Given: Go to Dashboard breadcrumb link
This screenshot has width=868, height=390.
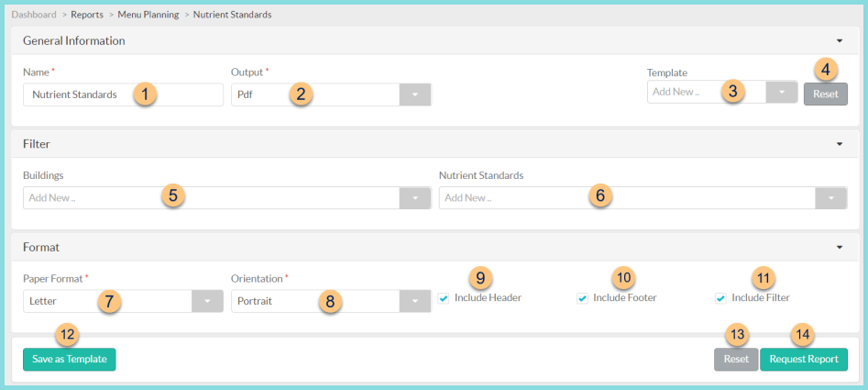Looking at the screenshot, I should pyautogui.click(x=34, y=15).
